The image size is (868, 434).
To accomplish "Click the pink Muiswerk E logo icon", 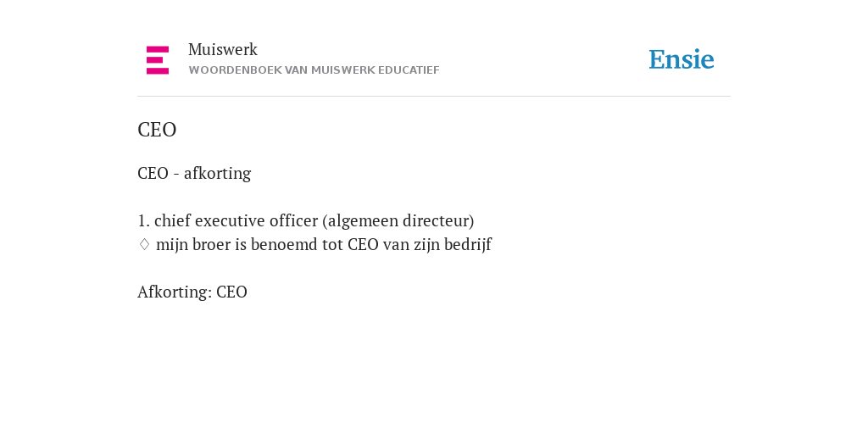I will (x=157, y=60).
